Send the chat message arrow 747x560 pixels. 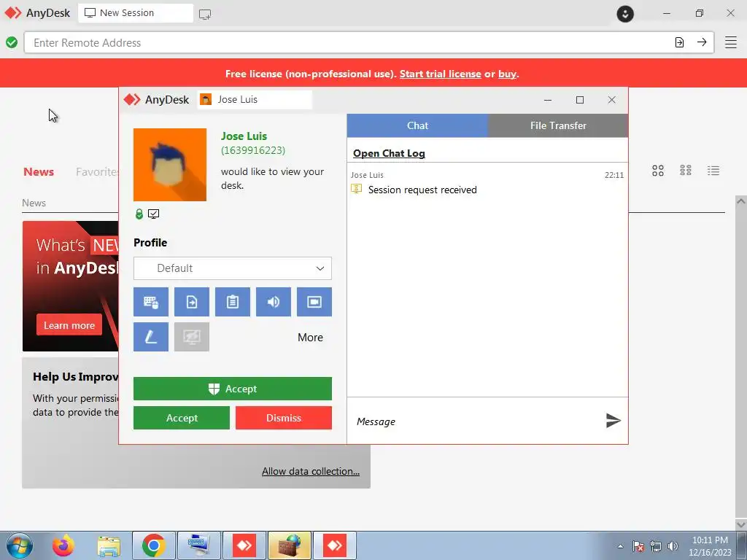click(613, 421)
